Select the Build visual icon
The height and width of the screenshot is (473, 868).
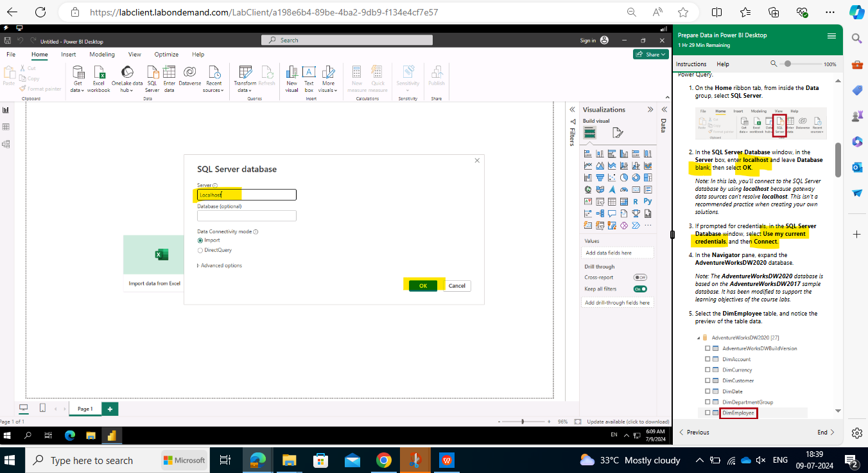[589, 132]
